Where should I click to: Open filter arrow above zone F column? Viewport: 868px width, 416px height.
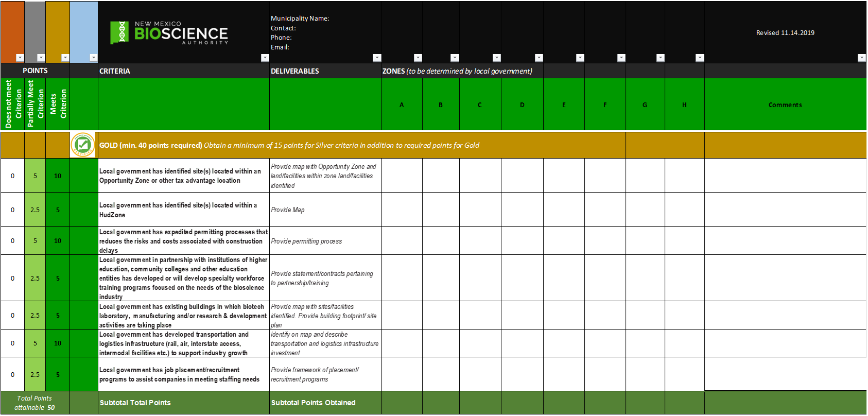[x=621, y=58]
